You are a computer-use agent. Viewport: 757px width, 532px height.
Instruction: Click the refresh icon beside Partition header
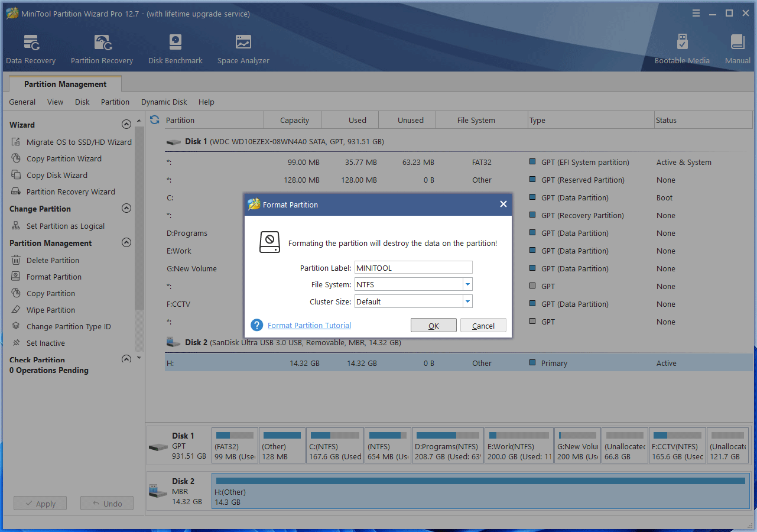pos(155,120)
